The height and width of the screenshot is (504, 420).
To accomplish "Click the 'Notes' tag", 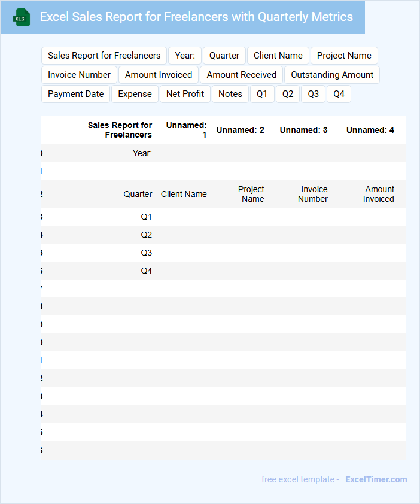I will coord(230,94).
